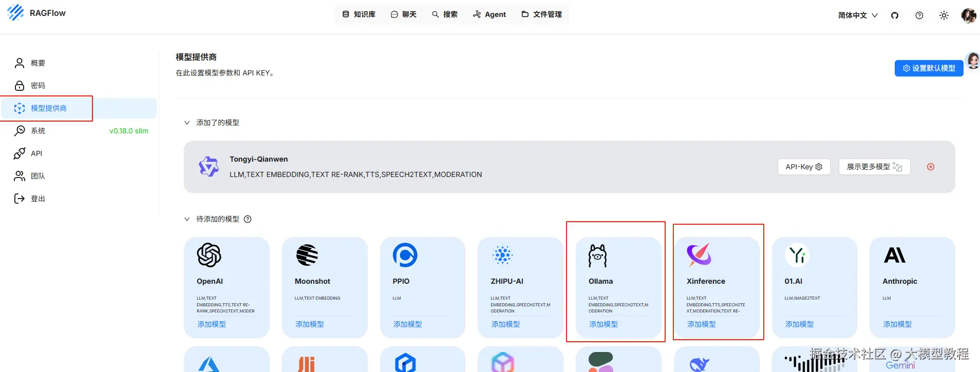
Task: Click 添加模型 on the OpenAI card
Action: tap(212, 324)
